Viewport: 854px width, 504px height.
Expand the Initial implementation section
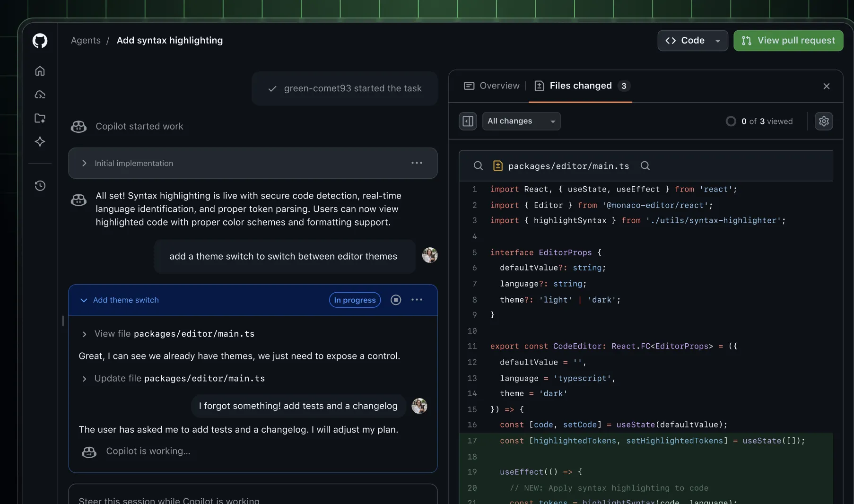point(84,163)
